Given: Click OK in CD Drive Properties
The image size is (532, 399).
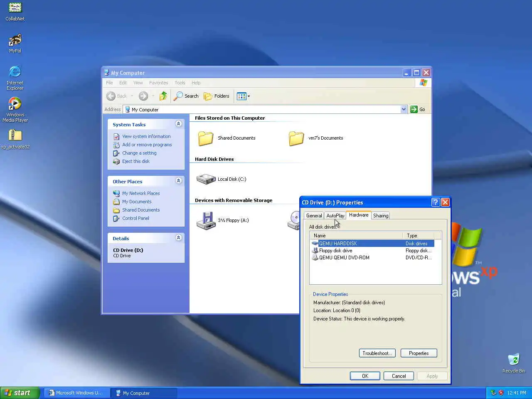Looking at the screenshot, I should coord(365,376).
